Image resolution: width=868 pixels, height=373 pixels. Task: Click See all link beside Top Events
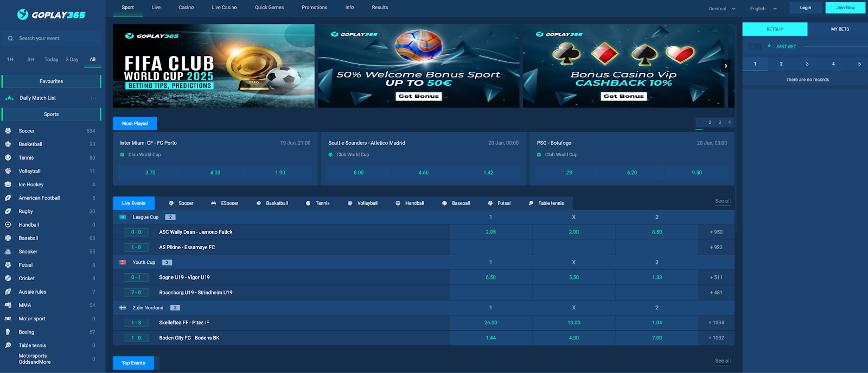723,361
